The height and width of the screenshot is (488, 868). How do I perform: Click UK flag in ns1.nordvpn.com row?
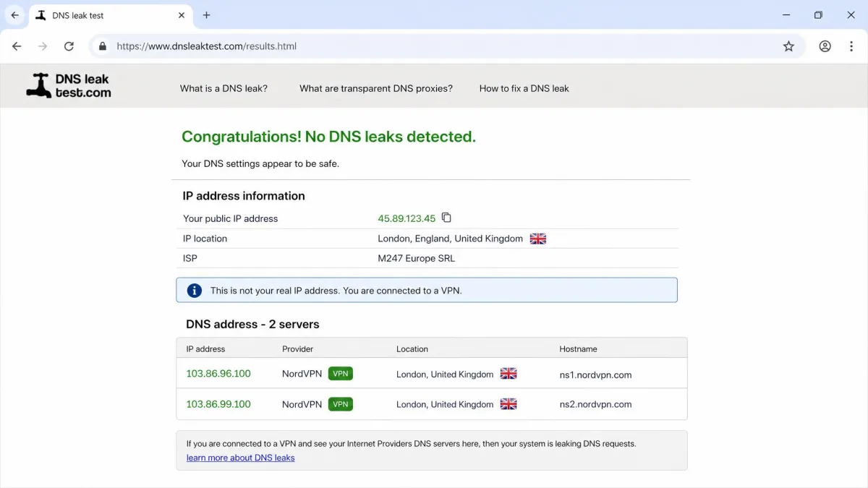pyautogui.click(x=509, y=374)
